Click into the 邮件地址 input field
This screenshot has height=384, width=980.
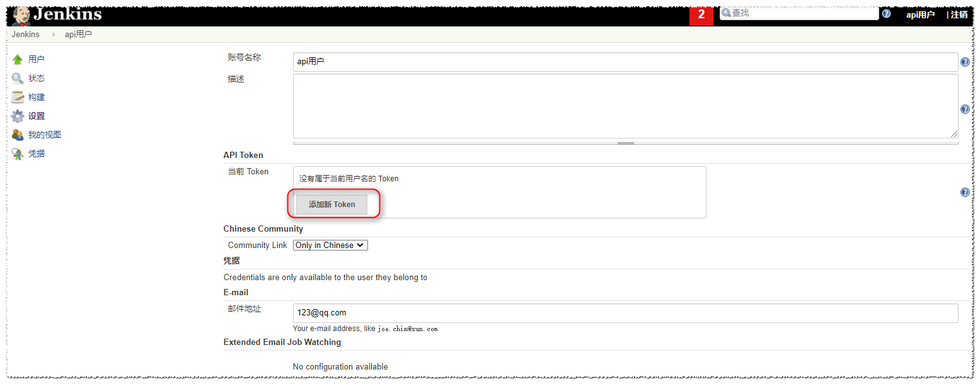(x=625, y=313)
